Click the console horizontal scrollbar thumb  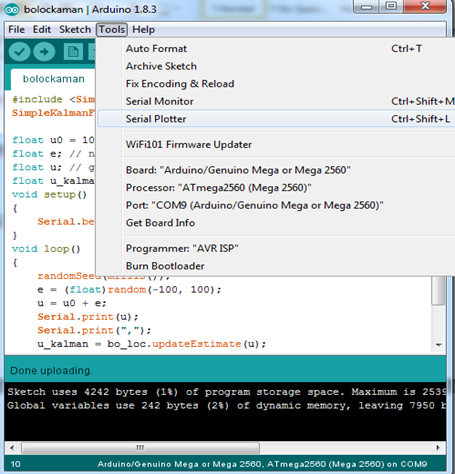click(x=140, y=448)
